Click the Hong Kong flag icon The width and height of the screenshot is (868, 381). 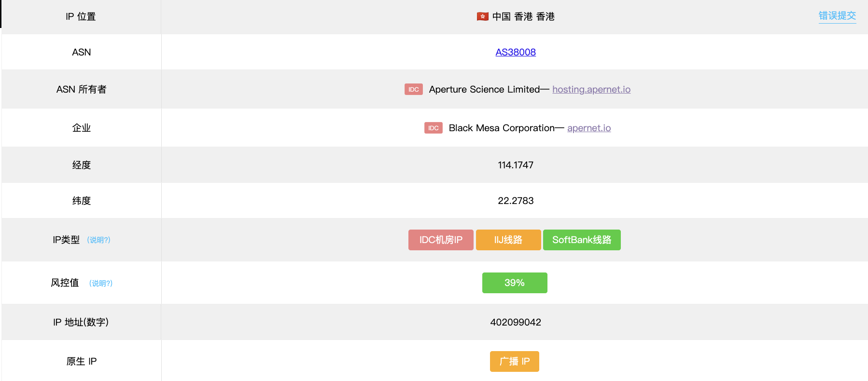coord(482,17)
